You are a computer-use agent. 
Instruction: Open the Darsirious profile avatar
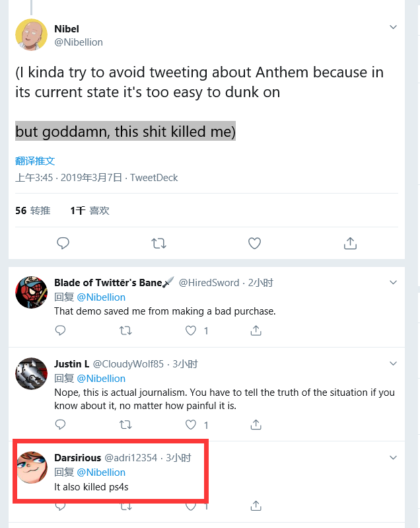(x=31, y=468)
